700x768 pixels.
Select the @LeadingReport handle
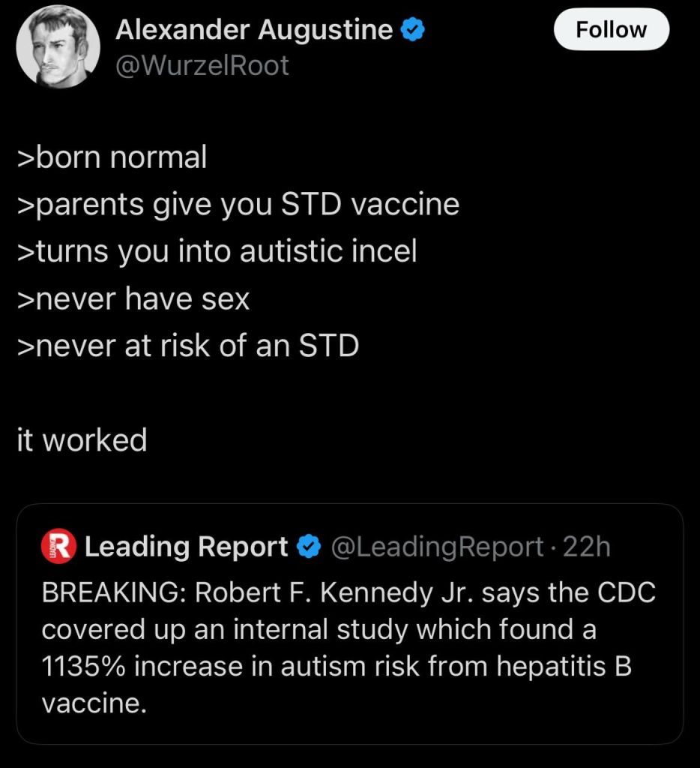tap(438, 547)
